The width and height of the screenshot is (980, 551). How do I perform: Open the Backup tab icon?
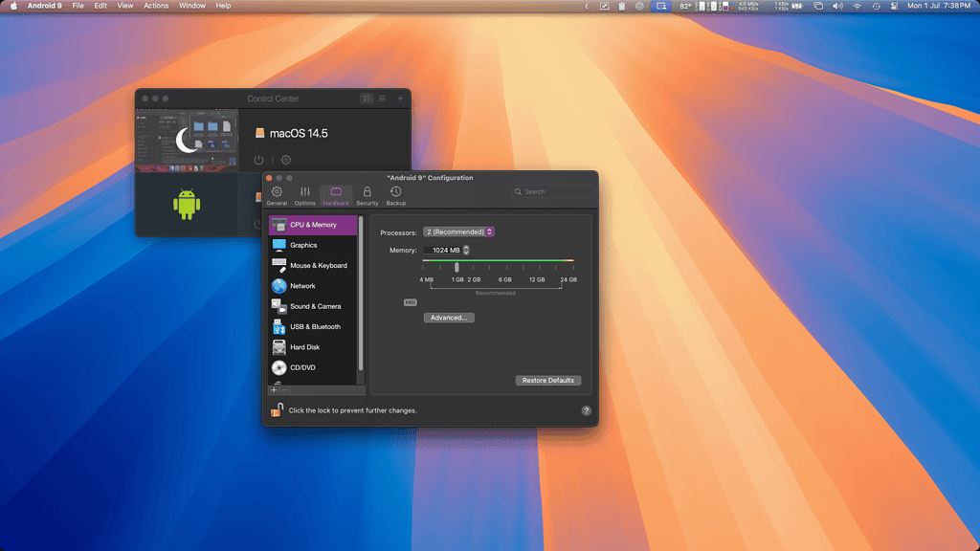pyautogui.click(x=395, y=195)
